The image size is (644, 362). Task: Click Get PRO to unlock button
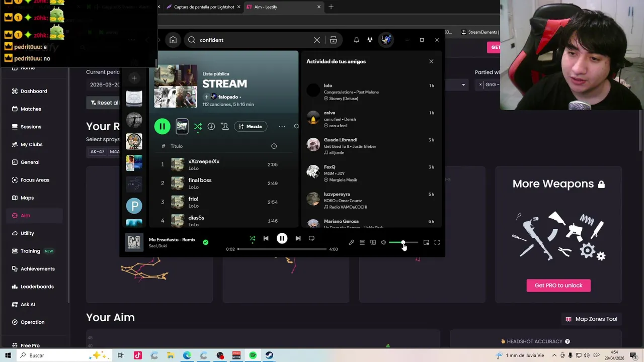[x=558, y=285]
